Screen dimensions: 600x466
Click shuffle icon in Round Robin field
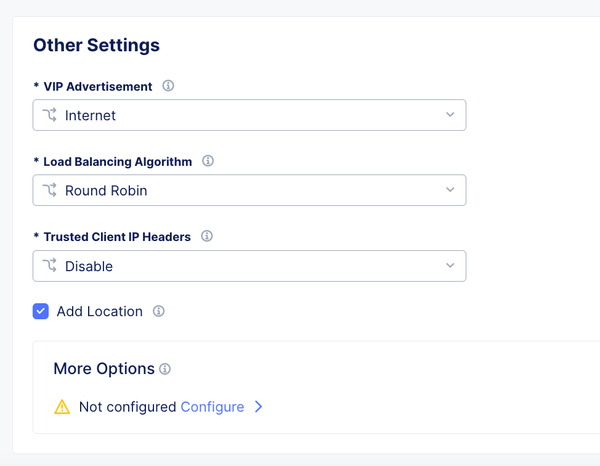[50, 190]
